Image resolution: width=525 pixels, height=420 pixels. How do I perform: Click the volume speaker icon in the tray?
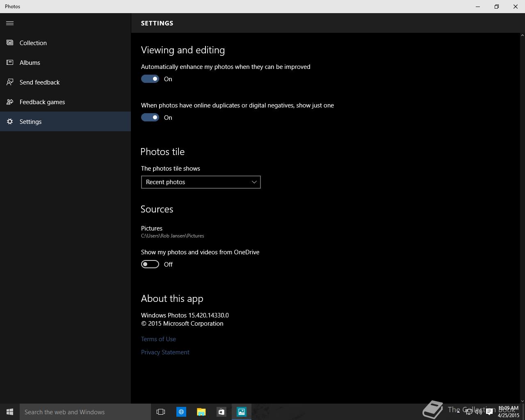tap(479, 412)
